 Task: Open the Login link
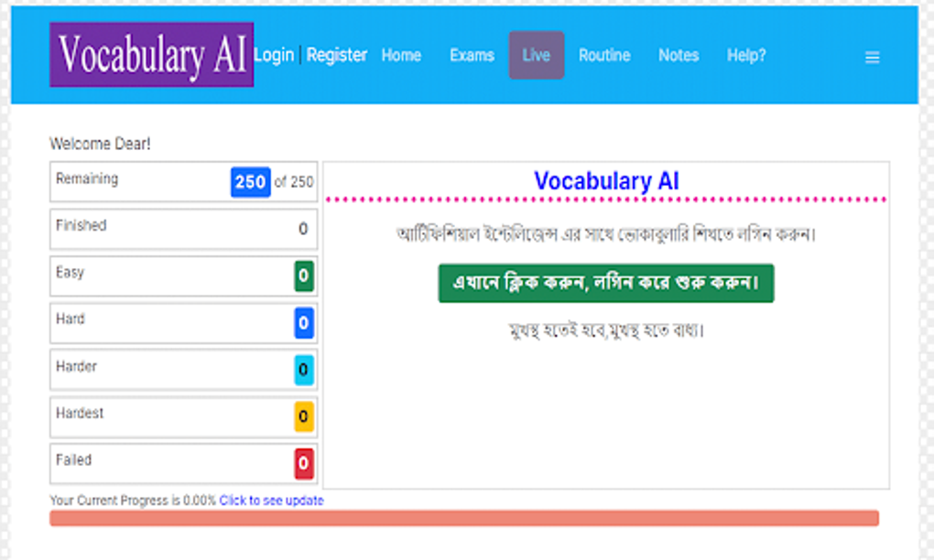click(274, 55)
